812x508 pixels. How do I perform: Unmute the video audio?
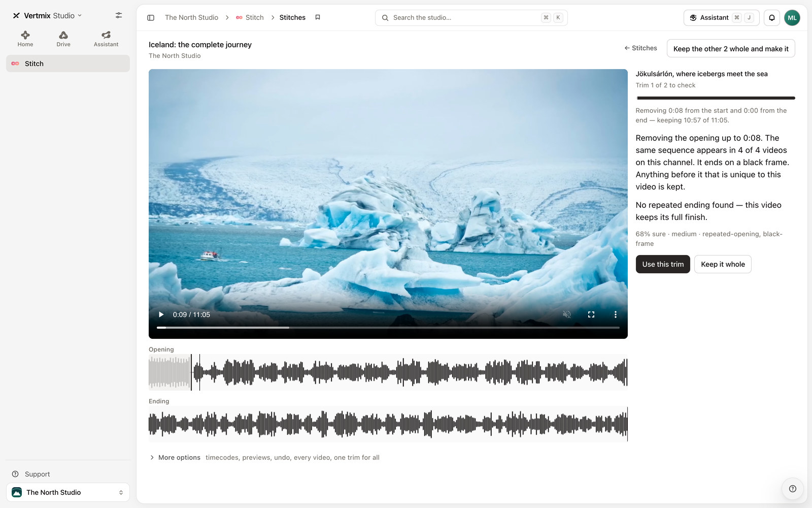click(x=567, y=314)
